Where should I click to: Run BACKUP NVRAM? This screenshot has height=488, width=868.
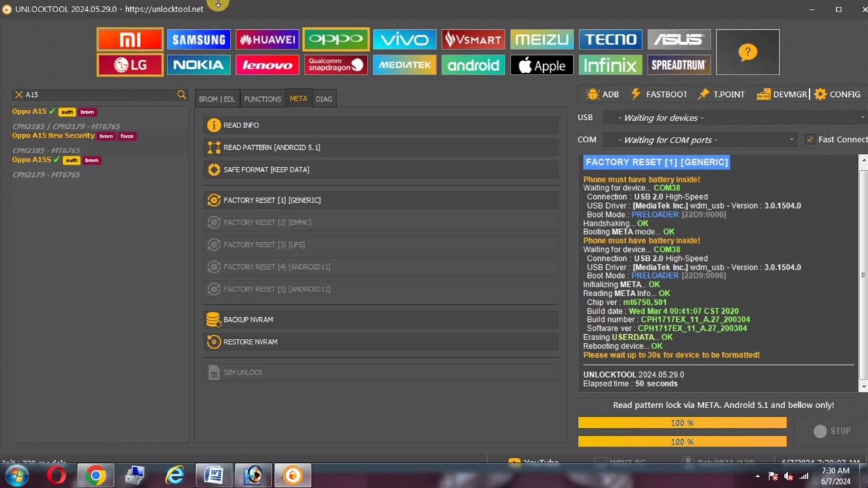(x=248, y=319)
